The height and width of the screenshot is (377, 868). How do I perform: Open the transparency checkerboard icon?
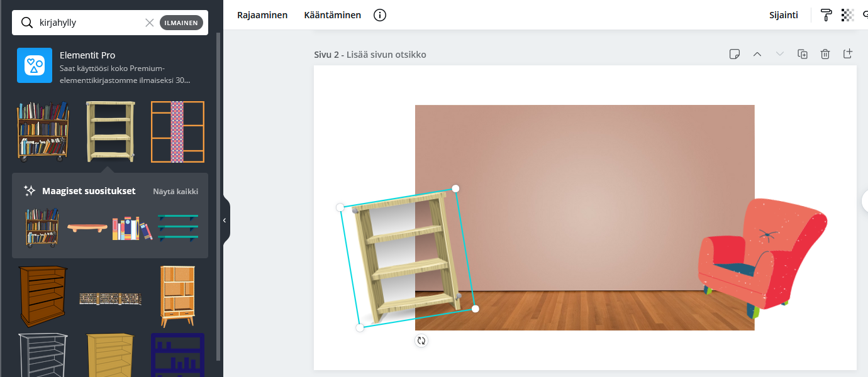[x=847, y=15]
